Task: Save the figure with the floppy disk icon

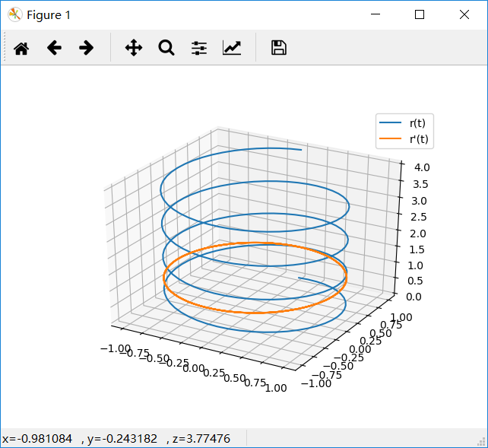Action: [x=279, y=48]
